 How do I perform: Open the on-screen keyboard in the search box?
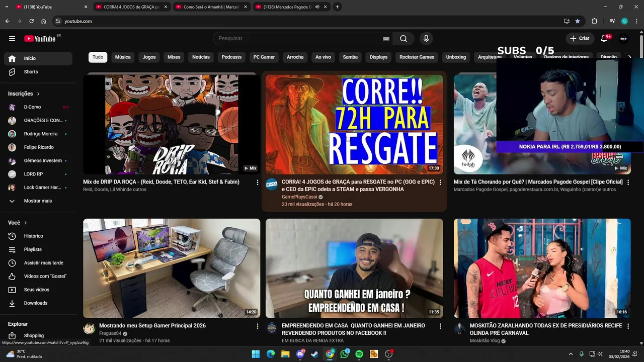click(x=386, y=39)
